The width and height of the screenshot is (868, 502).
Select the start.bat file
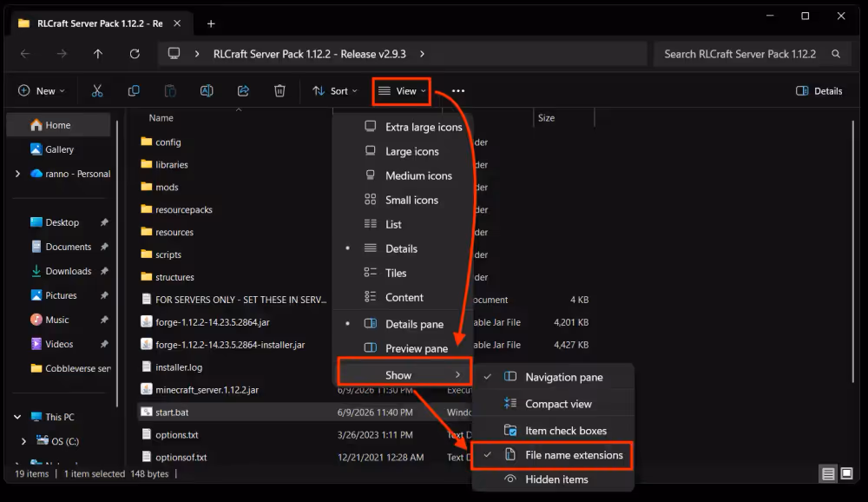(x=172, y=413)
